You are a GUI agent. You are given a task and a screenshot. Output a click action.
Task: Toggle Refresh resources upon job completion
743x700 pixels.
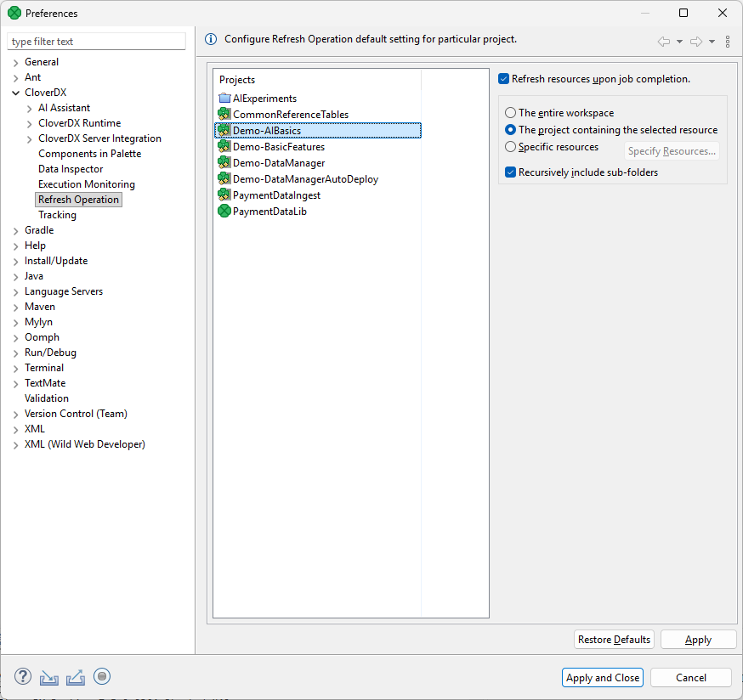pos(504,79)
